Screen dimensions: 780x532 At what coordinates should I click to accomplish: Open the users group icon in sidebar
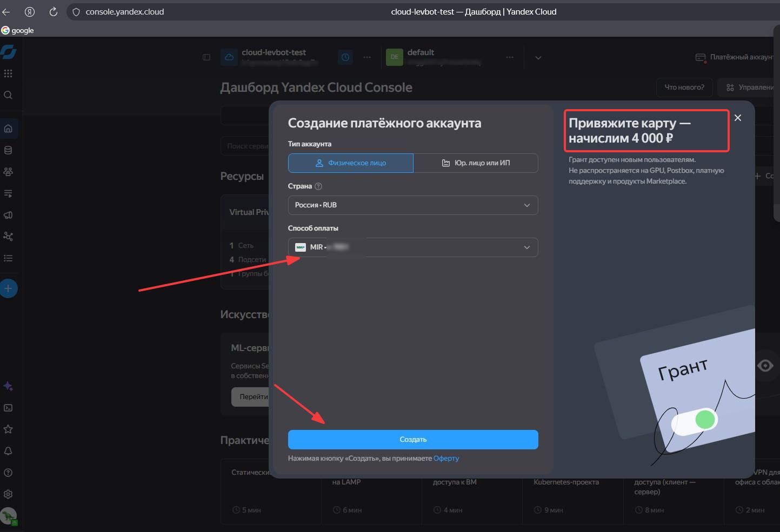click(x=8, y=172)
